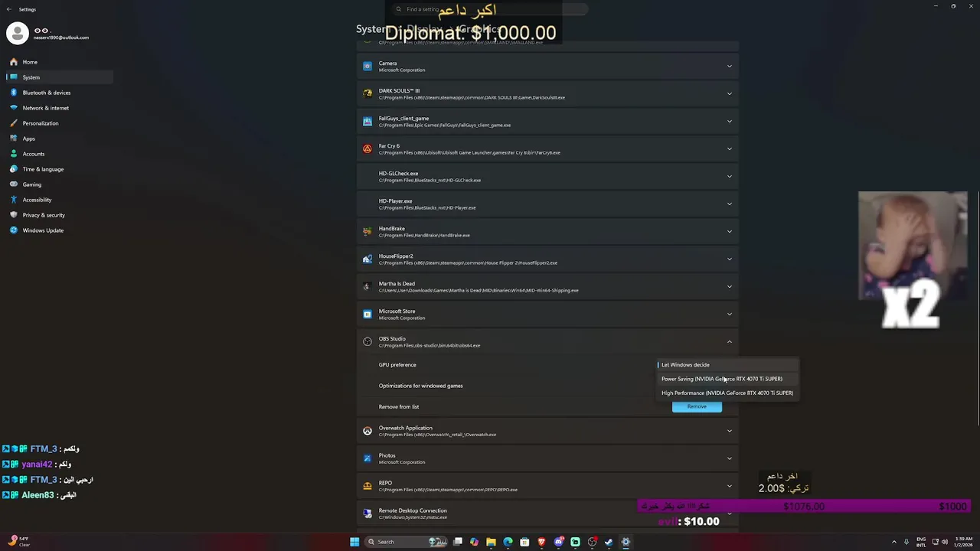Click the HandBrake app icon
This screenshot has width=980, height=551.
(367, 232)
